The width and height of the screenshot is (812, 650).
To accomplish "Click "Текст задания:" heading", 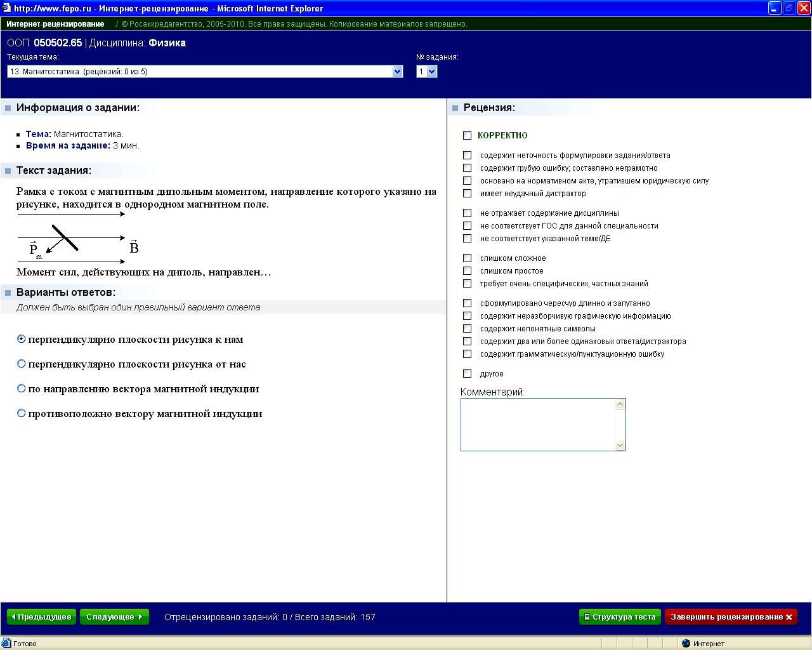I will click(x=54, y=171).
